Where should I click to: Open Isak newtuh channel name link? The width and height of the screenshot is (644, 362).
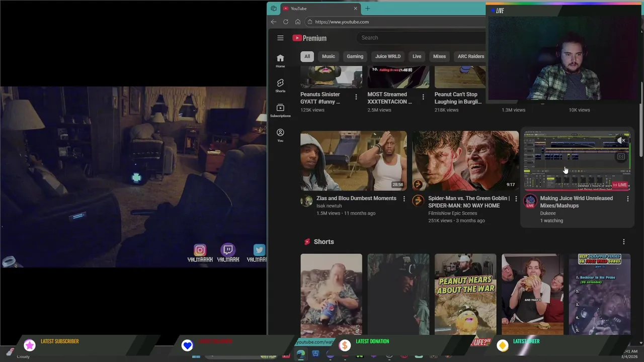329,206
